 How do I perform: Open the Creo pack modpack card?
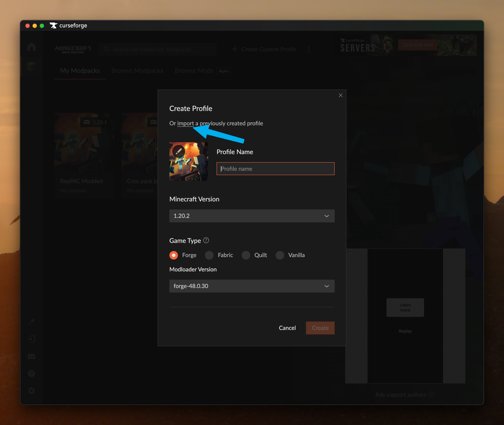(140, 155)
